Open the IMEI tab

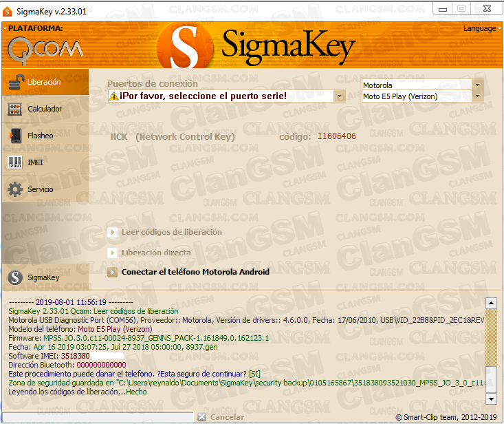[x=45, y=162]
